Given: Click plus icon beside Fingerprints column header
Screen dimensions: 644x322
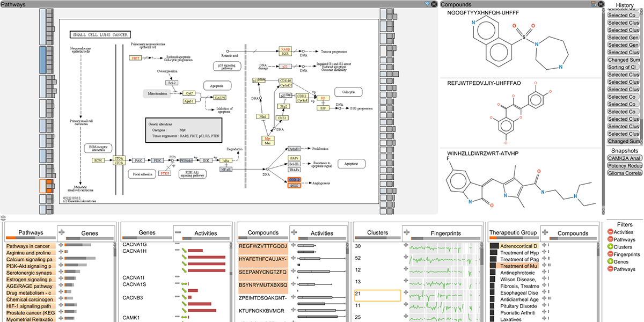Looking at the screenshot, I should pyautogui.click(x=406, y=232).
